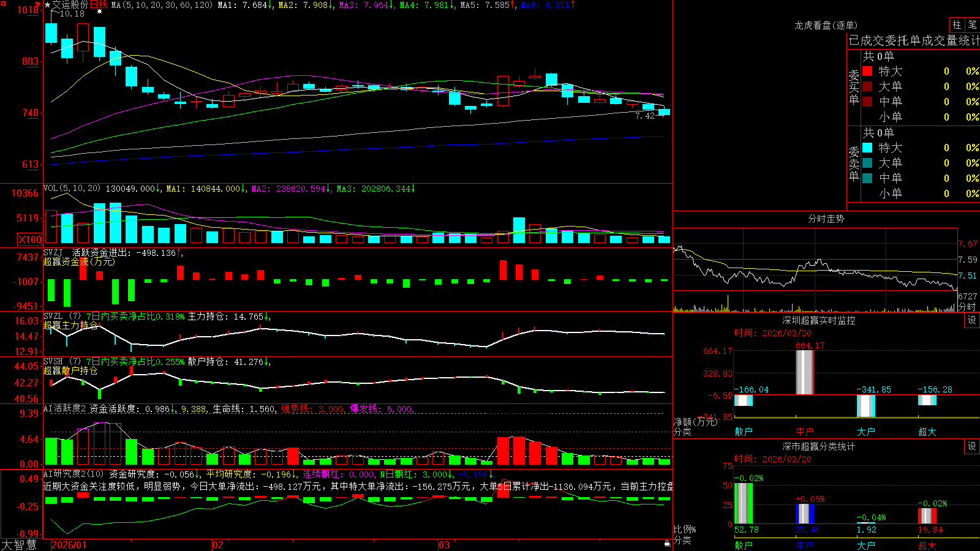Screen dimensions: 980x551
Task: Click the 大智慧 logo at bottom-left
Action: click(x=19, y=545)
